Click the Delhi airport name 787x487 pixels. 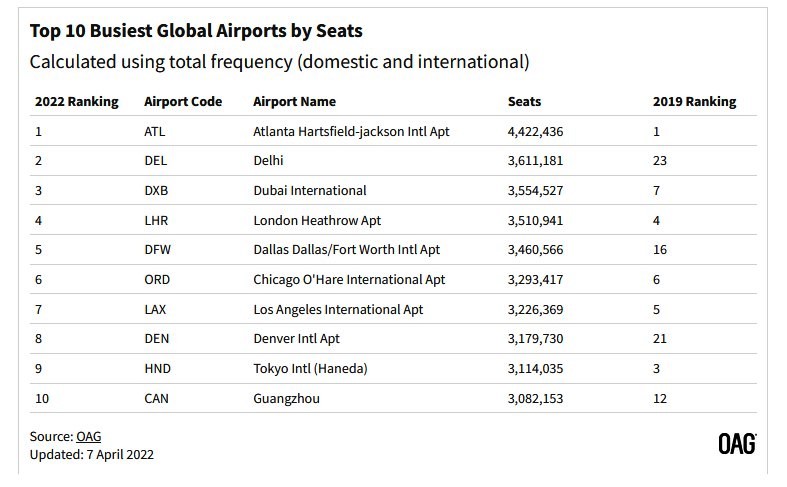[x=268, y=161]
